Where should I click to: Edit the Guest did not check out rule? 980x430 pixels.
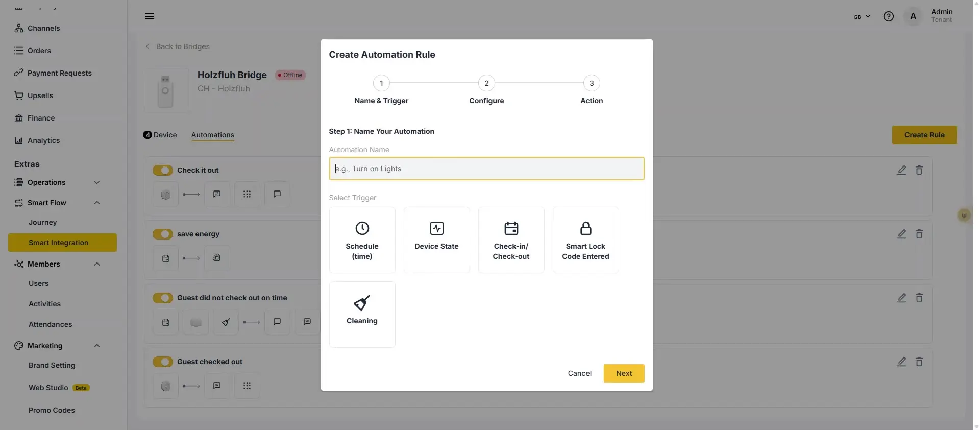coord(902,298)
